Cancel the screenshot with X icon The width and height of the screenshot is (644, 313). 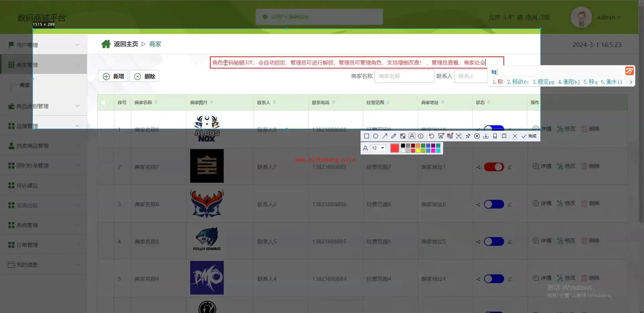pyautogui.click(x=515, y=136)
